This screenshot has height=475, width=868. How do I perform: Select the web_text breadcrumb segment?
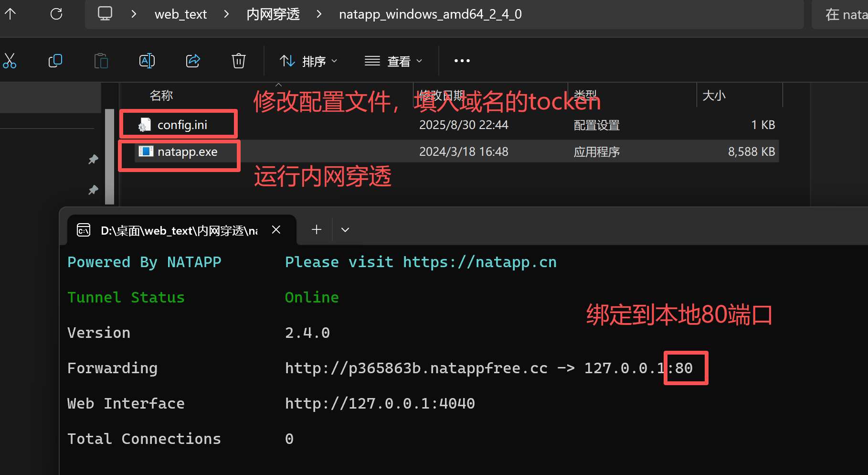(x=180, y=14)
